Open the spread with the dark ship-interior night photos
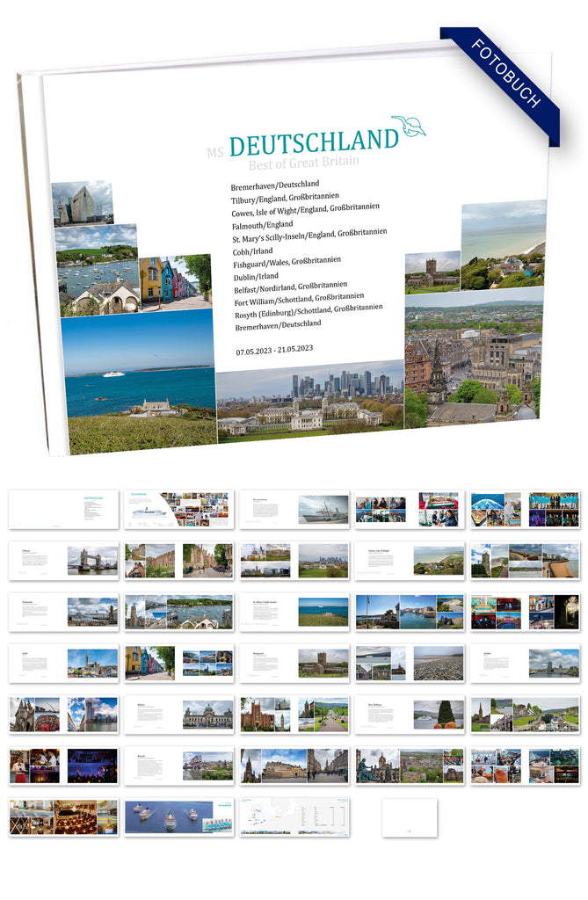The image size is (588, 900). pos(526,612)
